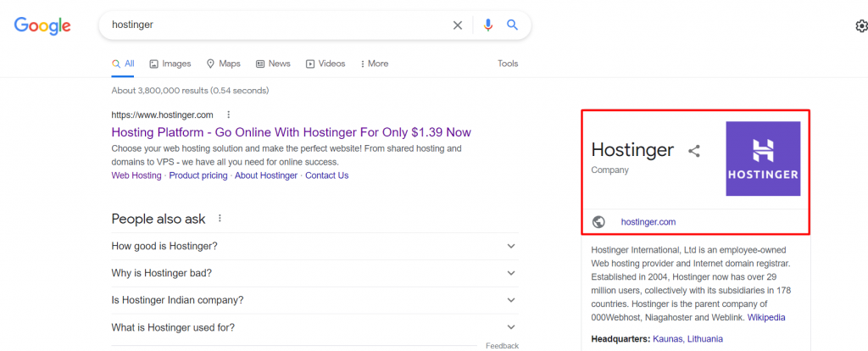The height and width of the screenshot is (351, 868).
Task: Open People also ask options menu
Action: pyautogui.click(x=220, y=219)
